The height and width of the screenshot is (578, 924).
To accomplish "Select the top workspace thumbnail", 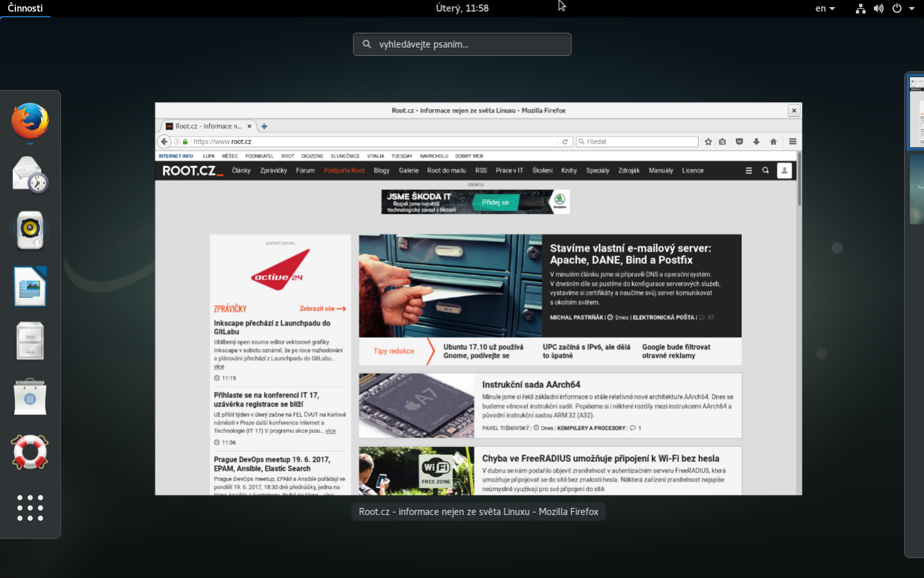I will (x=916, y=112).
